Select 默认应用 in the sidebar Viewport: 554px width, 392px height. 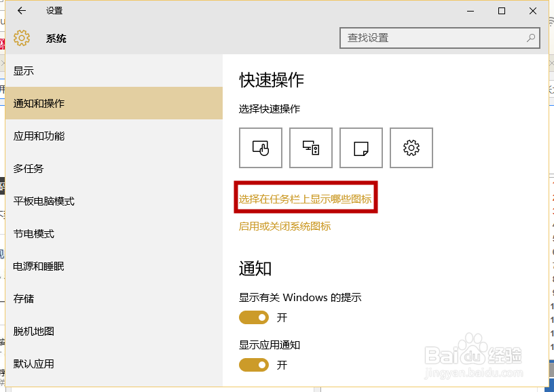tap(31, 364)
